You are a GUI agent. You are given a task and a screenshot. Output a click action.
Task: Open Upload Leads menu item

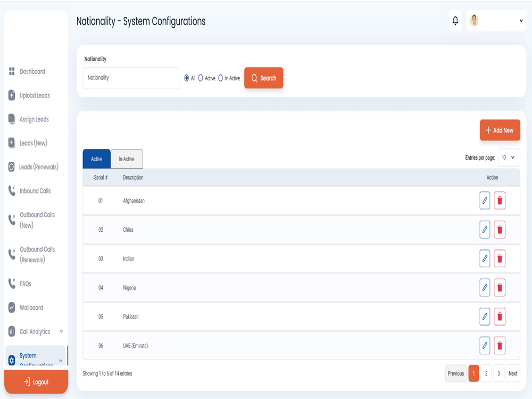(x=35, y=95)
